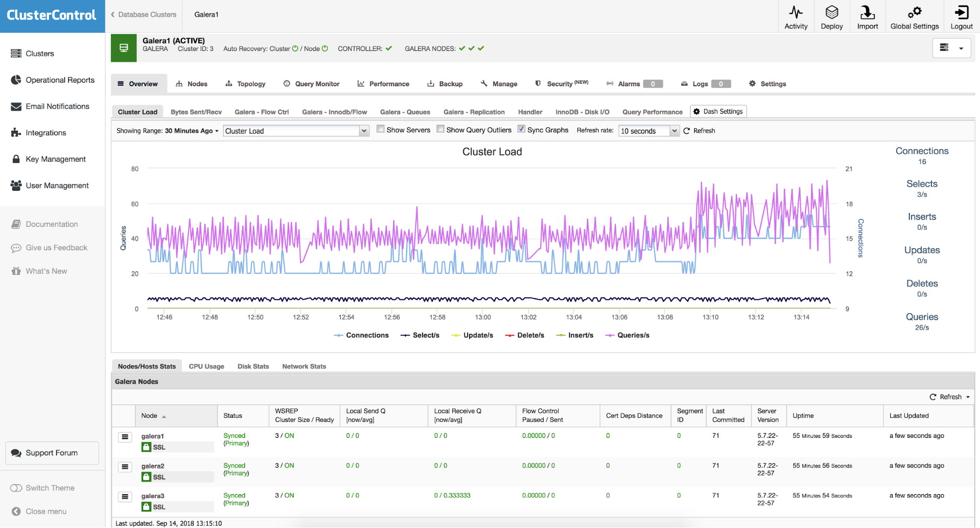The image size is (980, 528).
Task: Open the Backup tab
Action: pyautogui.click(x=445, y=84)
